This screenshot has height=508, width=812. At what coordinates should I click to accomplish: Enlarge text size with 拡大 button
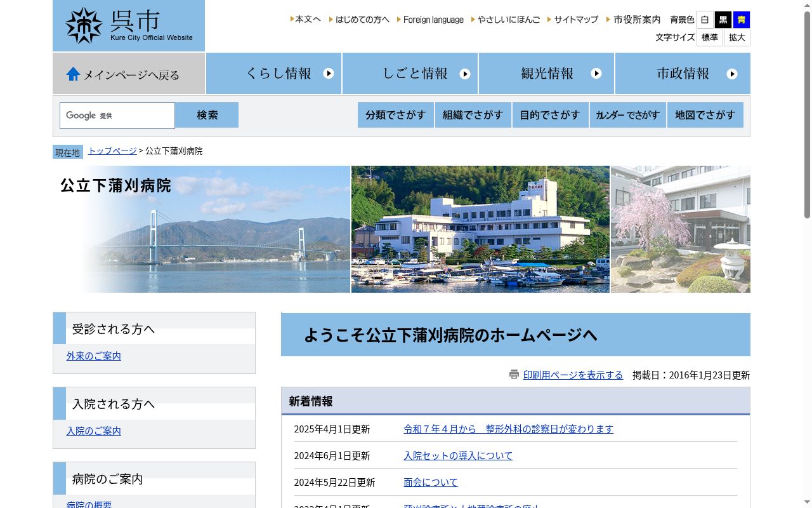point(737,37)
